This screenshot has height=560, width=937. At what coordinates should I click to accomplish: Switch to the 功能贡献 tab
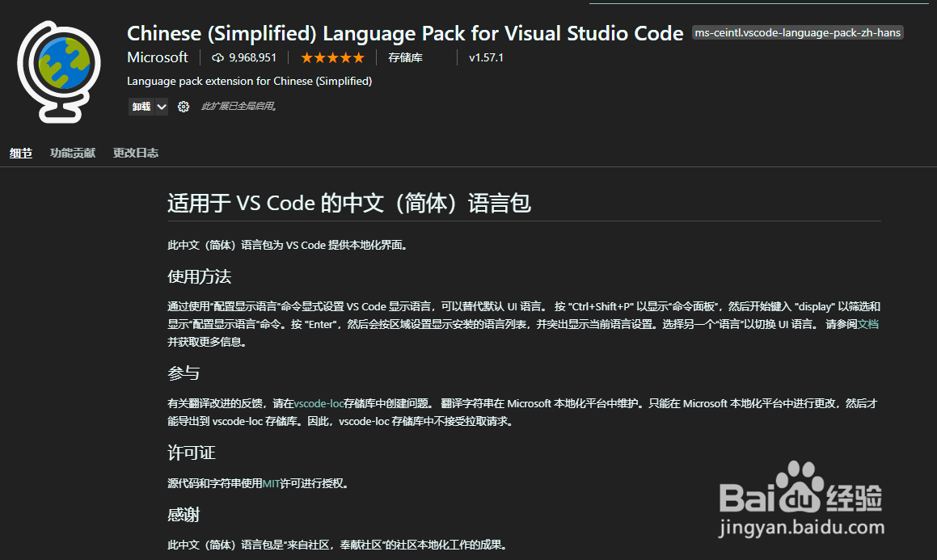point(73,153)
